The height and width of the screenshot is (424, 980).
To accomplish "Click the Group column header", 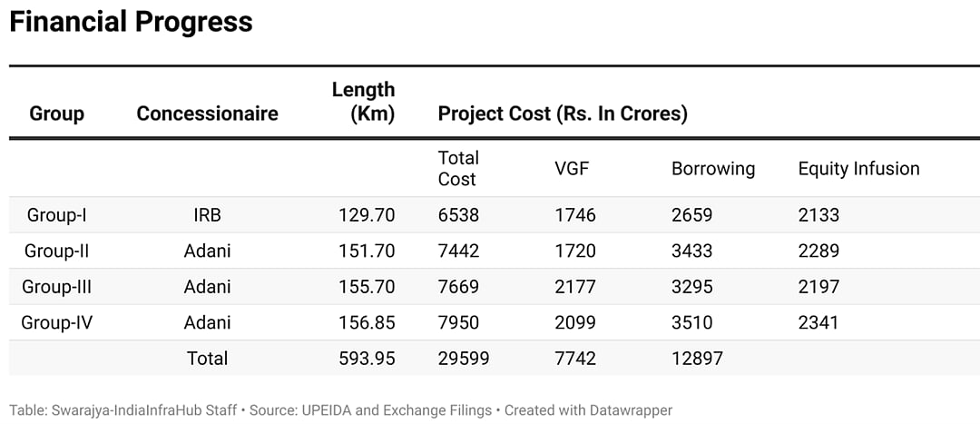I will point(56,113).
